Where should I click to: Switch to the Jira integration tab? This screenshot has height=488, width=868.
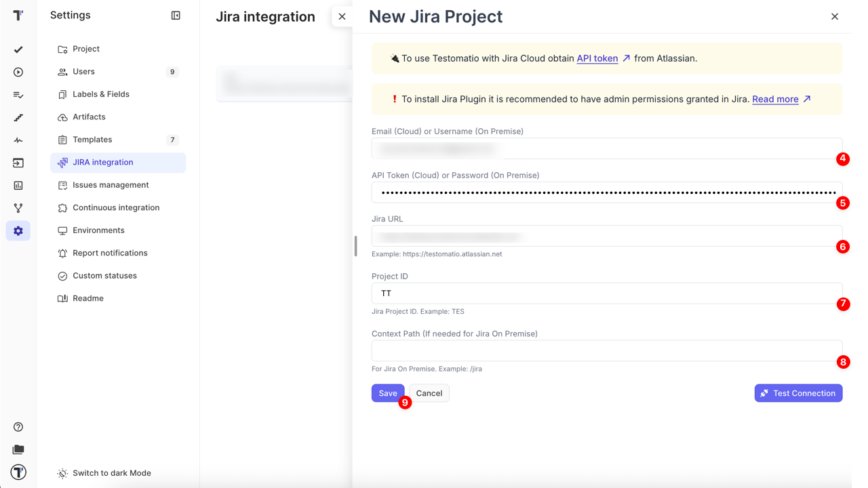coord(264,16)
